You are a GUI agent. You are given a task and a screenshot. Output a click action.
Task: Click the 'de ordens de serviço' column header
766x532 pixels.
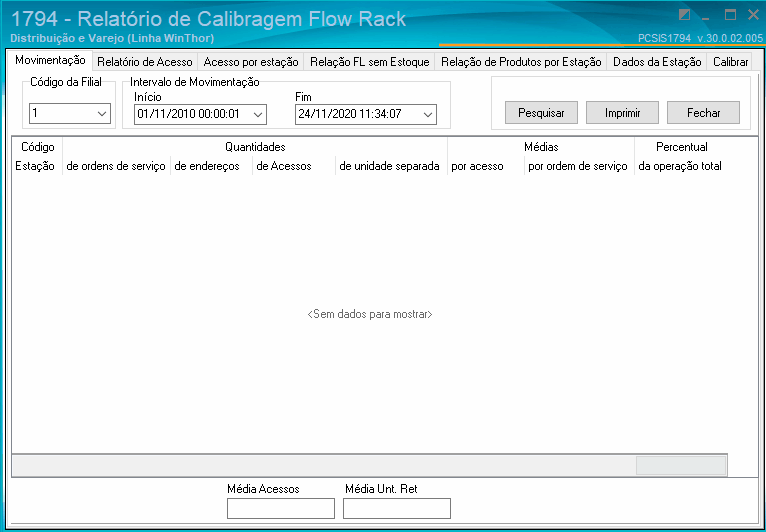point(116,166)
